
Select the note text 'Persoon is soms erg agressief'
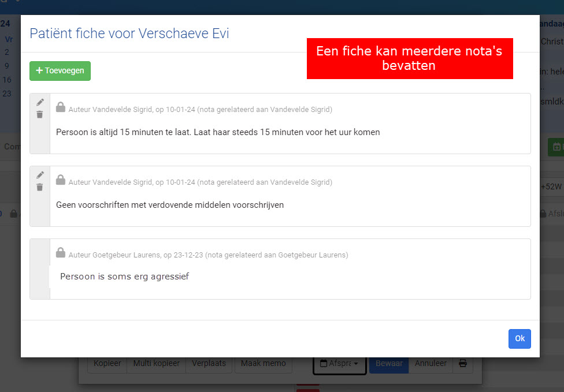(124, 277)
